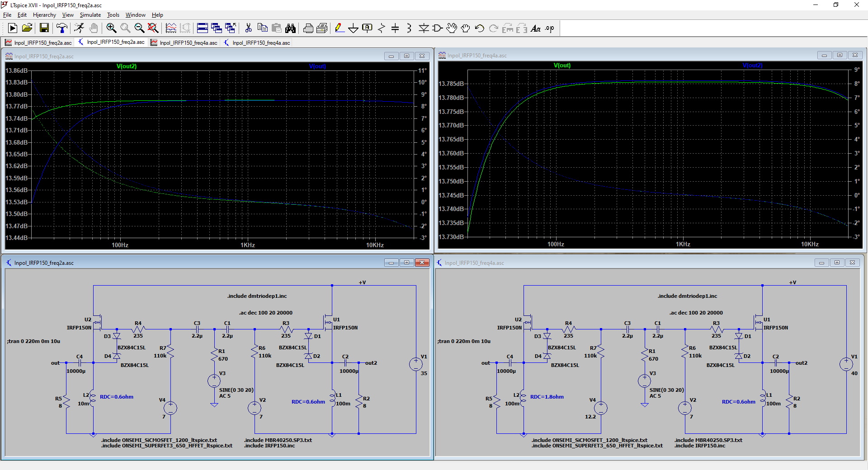Select the Move tool open-hand icon

pyautogui.click(x=452, y=28)
